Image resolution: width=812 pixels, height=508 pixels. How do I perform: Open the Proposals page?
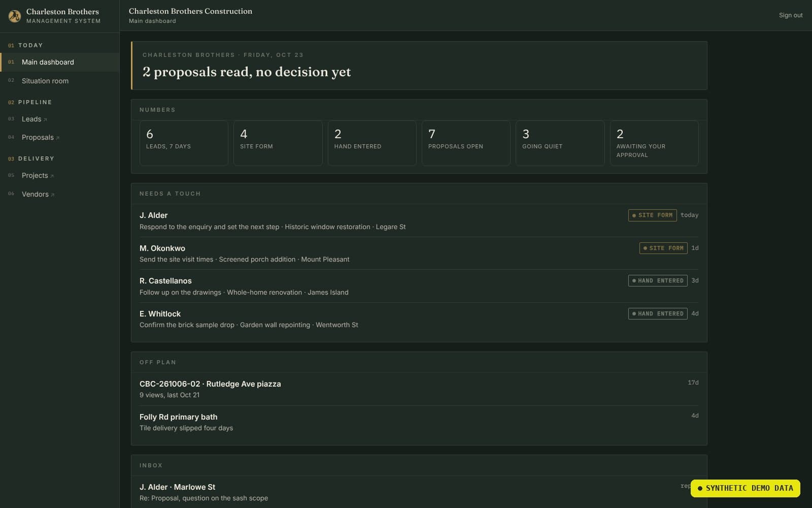click(x=59, y=137)
